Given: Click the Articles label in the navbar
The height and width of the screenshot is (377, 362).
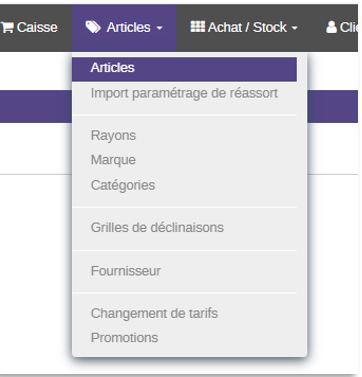Looking at the screenshot, I should [x=128, y=27].
